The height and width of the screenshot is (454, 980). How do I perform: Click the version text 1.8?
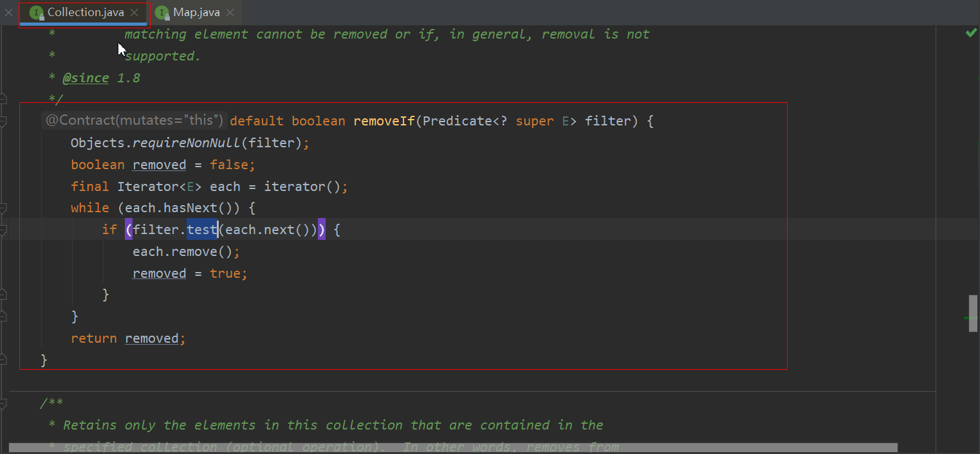[x=129, y=78]
